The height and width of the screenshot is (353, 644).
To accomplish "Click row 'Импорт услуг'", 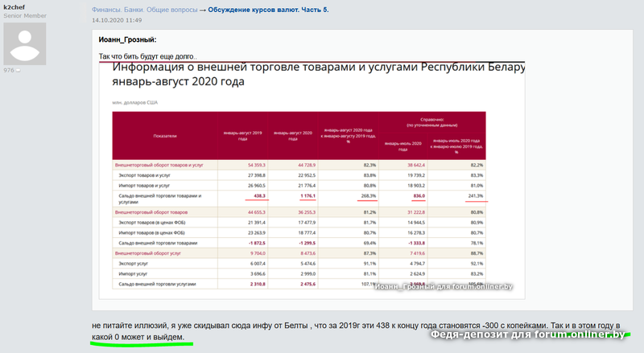I will [299, 273].
